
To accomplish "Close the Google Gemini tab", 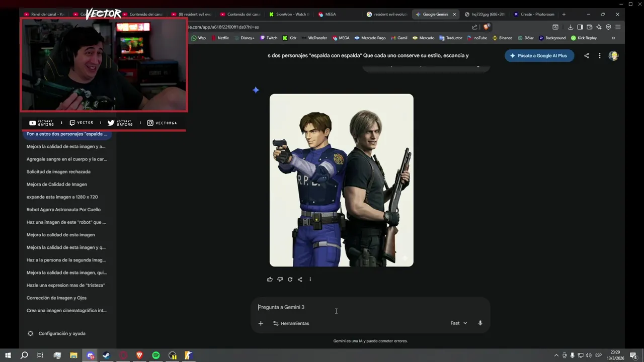I will coord(454,14).
